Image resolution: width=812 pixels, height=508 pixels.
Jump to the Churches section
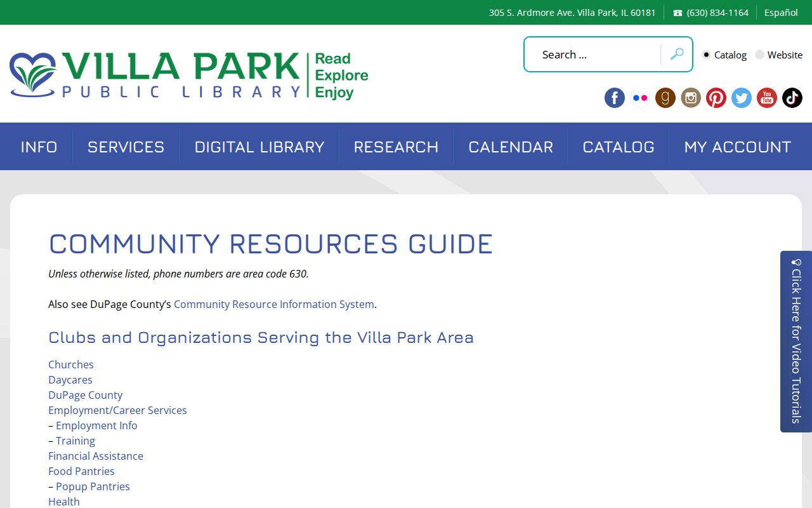point(71,364)
